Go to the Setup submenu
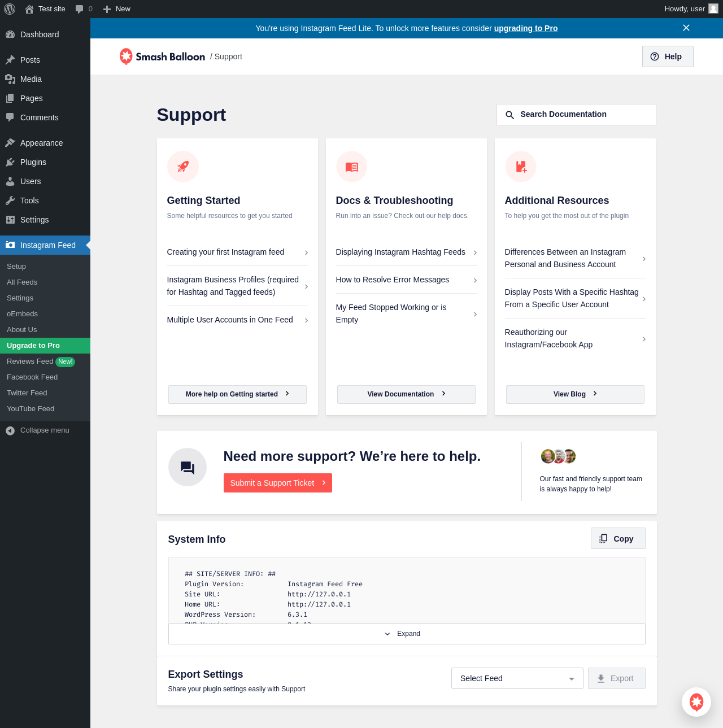The image size is (723, 728). (45, 267)
